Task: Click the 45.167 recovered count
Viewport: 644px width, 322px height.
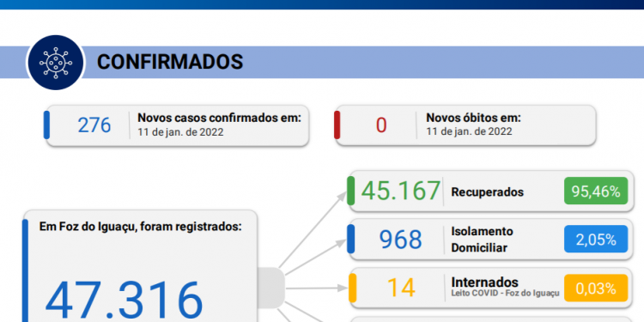Action: (x=400, y=191)
